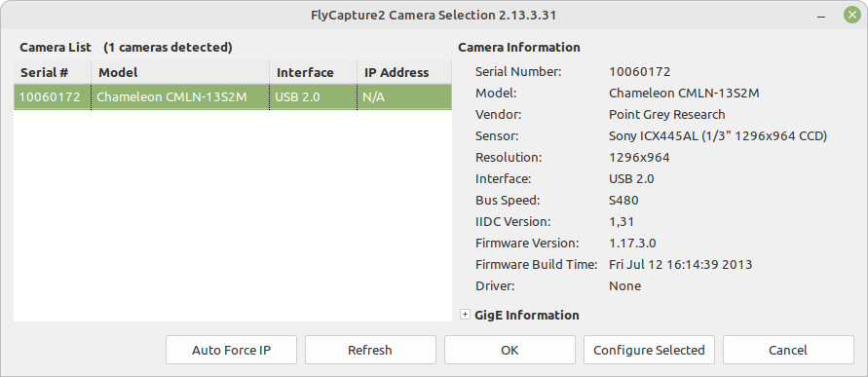The height and width of the screenshot is (377, 868).
Task: Click the 1296x964 resolution value
Action: (x=639, y=157)
